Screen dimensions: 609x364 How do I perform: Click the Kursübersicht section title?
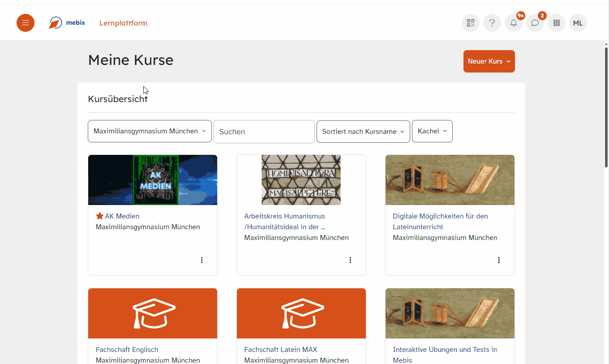coord(118,99)
